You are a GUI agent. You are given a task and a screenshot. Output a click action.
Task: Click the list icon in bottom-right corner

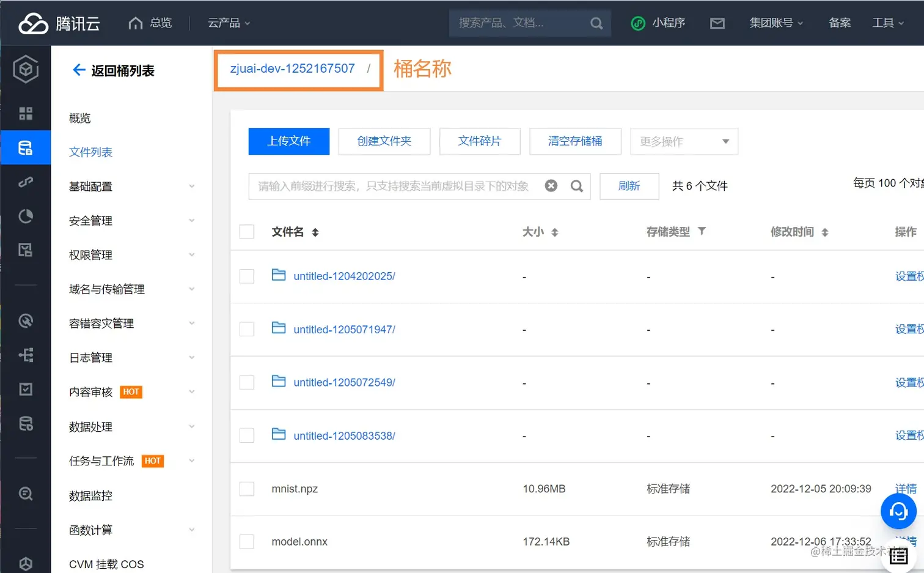click(899, 556)
